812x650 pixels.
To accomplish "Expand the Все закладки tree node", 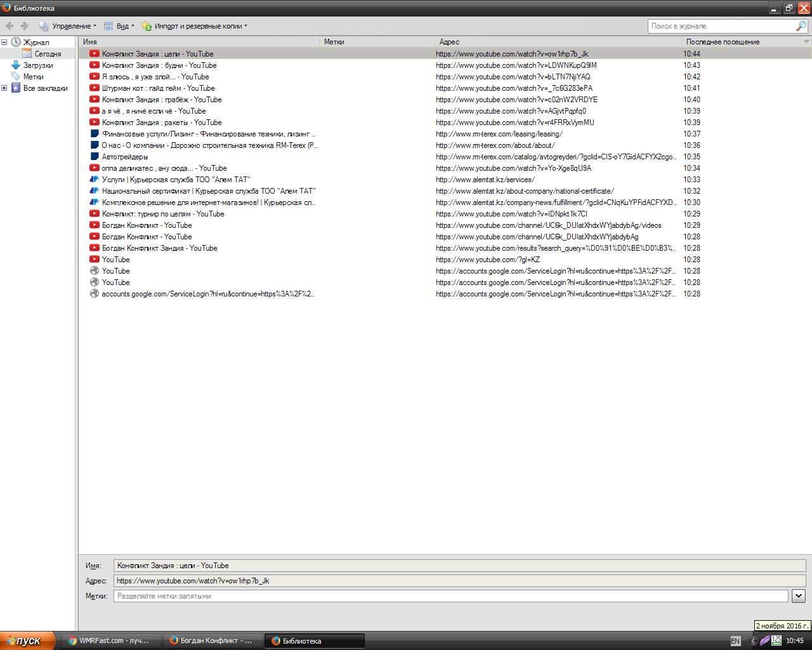I will (x=4, y=88).
